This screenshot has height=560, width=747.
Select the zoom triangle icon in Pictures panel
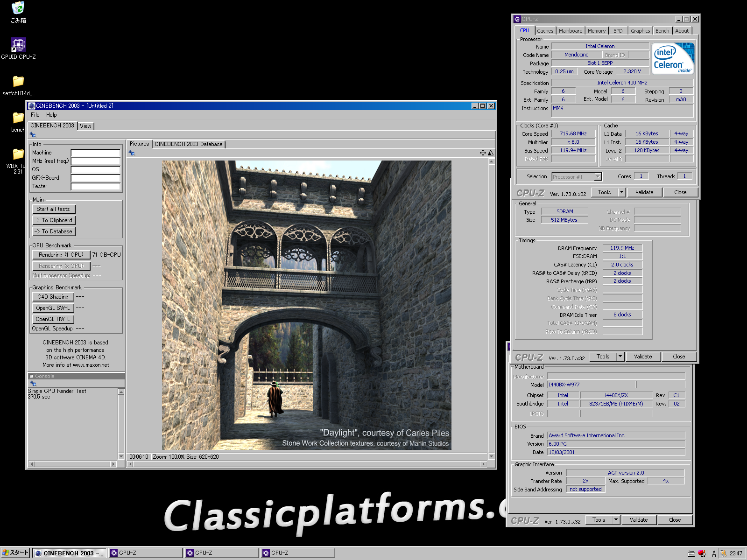[x=491, y=153]
